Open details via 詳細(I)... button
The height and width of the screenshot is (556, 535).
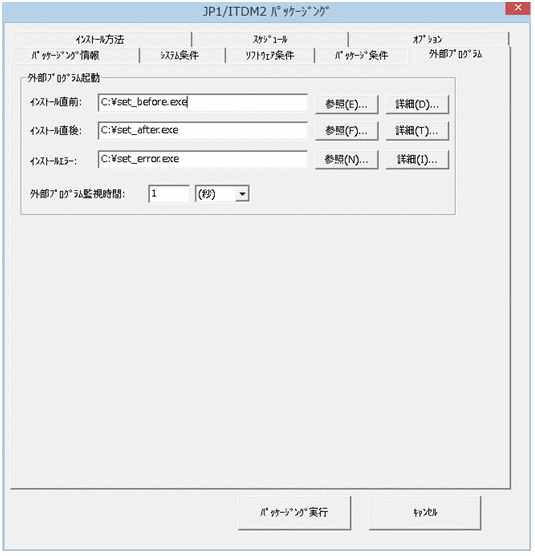point(417,160)
